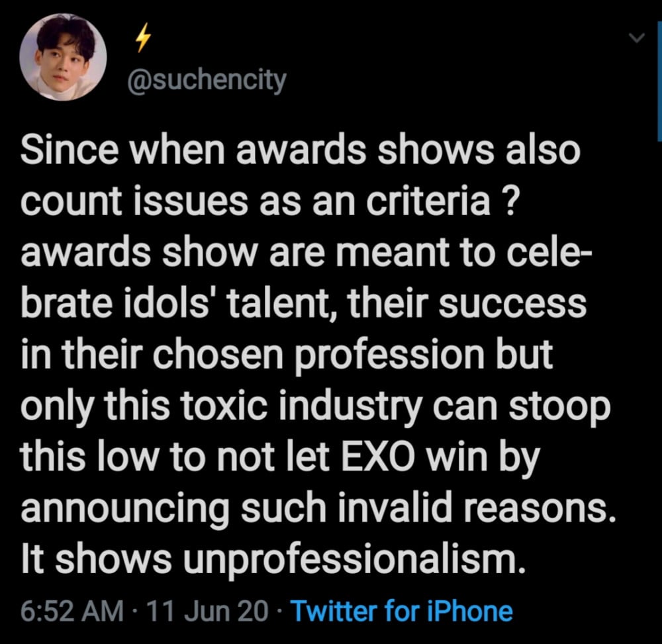The width and height of the screenshot is (662, 644).
Task: Click the blue scrollbar at right edge
Action: click(x=659, y=80)
